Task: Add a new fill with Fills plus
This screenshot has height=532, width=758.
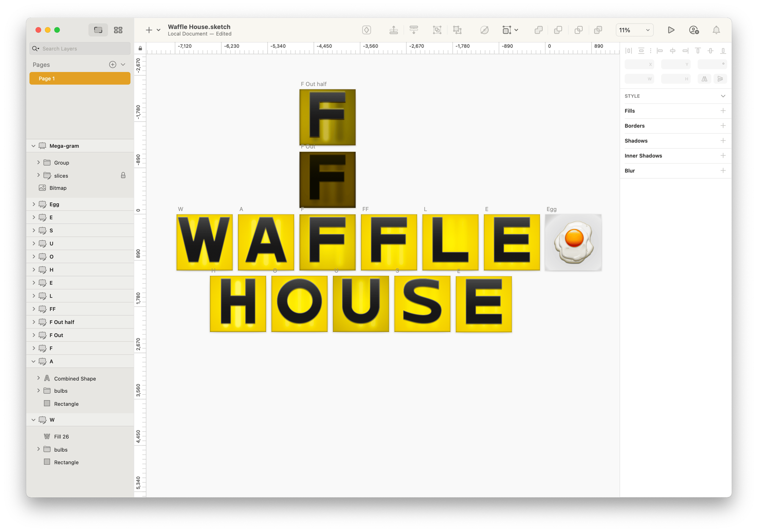Action: pyautogui.click(x=723, y=111)
